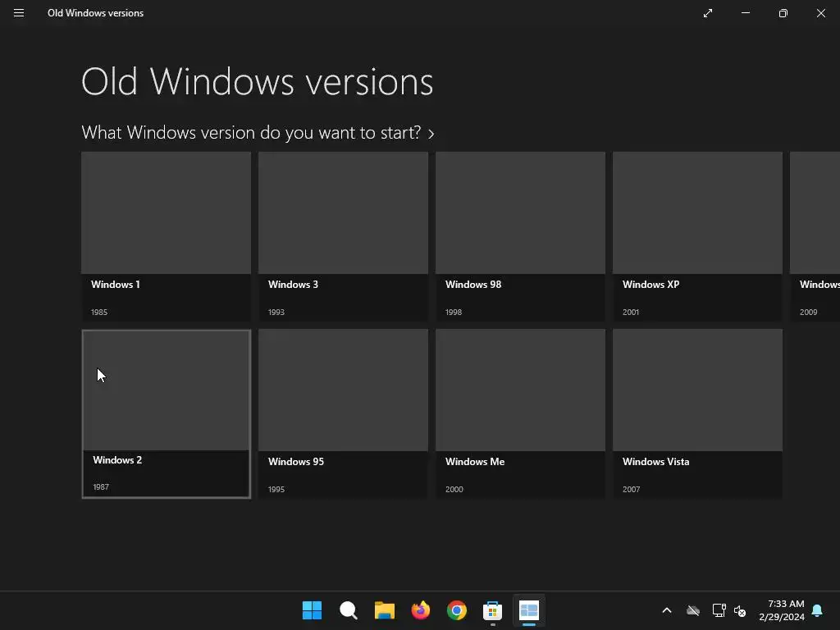The width and height of the screenshot is (840, 630).
Task: Open the Windows Start menu
Action: tap(312, 610)
